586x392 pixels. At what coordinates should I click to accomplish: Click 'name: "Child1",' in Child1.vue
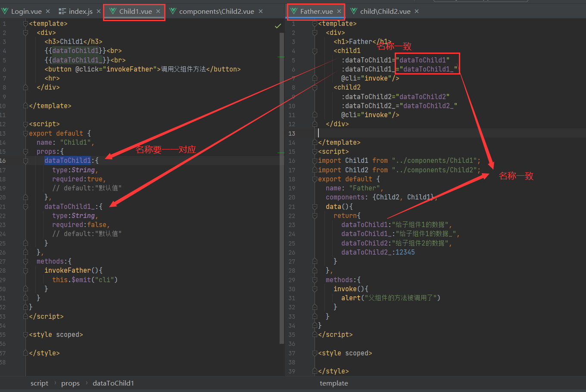point(65,142)
